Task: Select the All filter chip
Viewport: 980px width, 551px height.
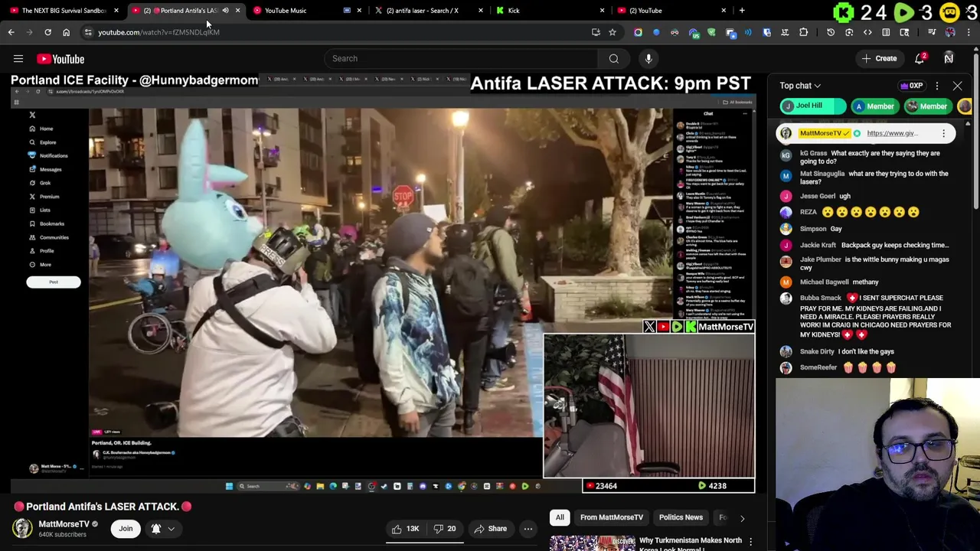Action: [560, 517]
